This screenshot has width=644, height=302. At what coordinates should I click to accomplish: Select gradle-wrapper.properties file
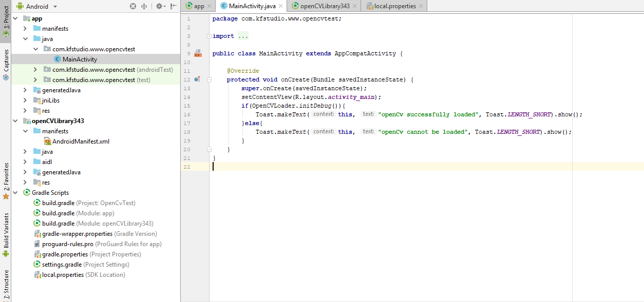click(x=95, y=234)
